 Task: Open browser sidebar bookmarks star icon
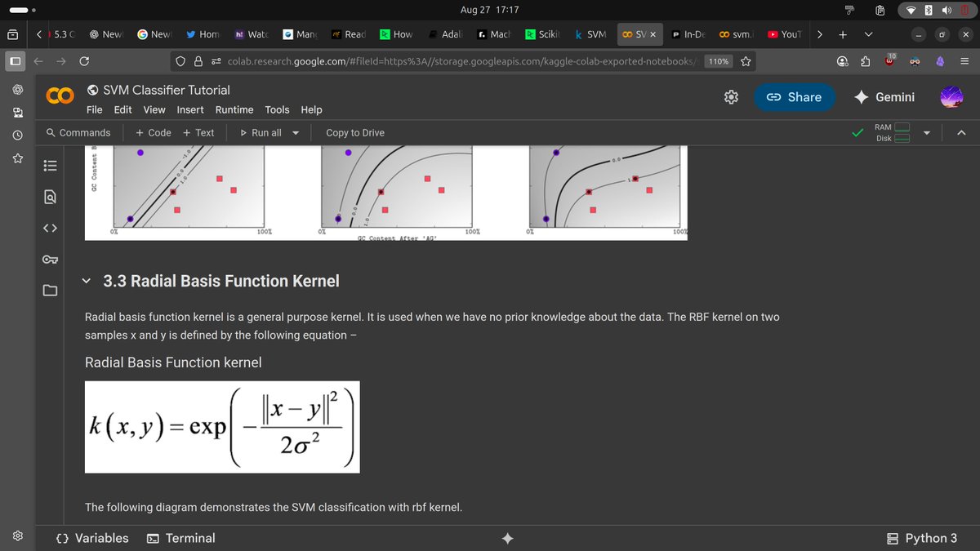(16, 157)
